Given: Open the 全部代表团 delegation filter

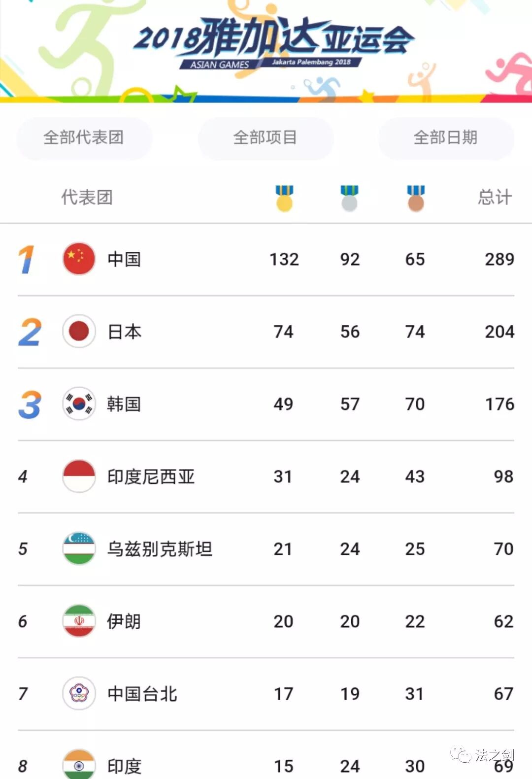Looking at the screenshot, I should coord(84,138).
